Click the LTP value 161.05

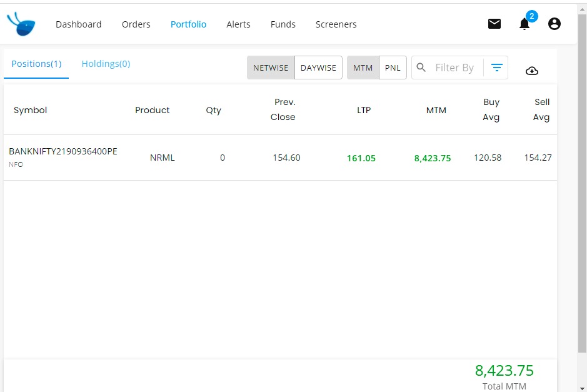361,158
